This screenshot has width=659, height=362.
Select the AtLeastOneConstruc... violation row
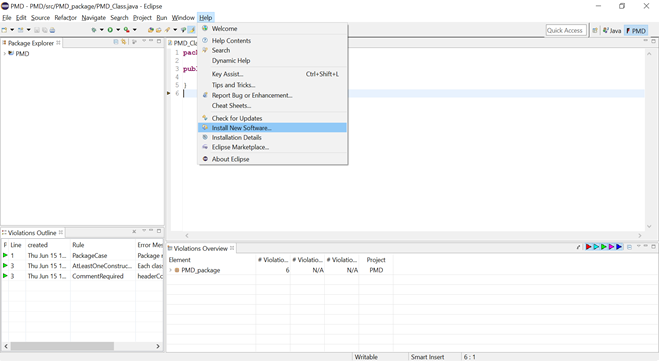click(x=82, y=266)
